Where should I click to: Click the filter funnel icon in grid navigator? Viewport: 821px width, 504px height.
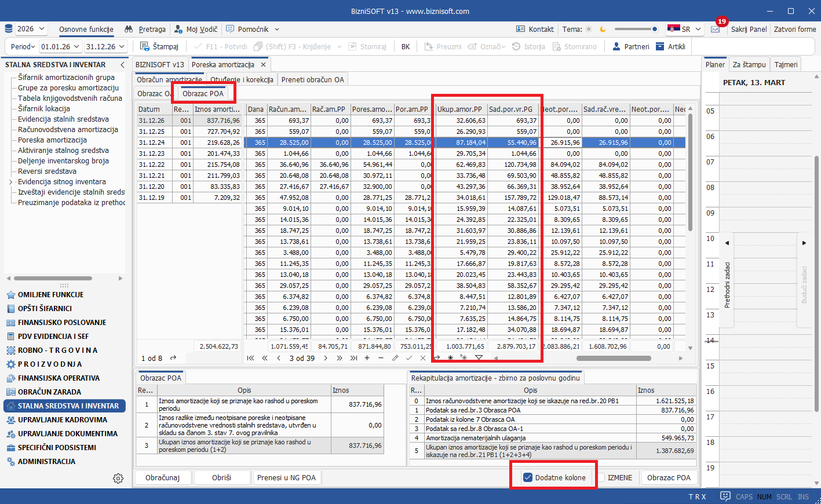pos(479,358)
